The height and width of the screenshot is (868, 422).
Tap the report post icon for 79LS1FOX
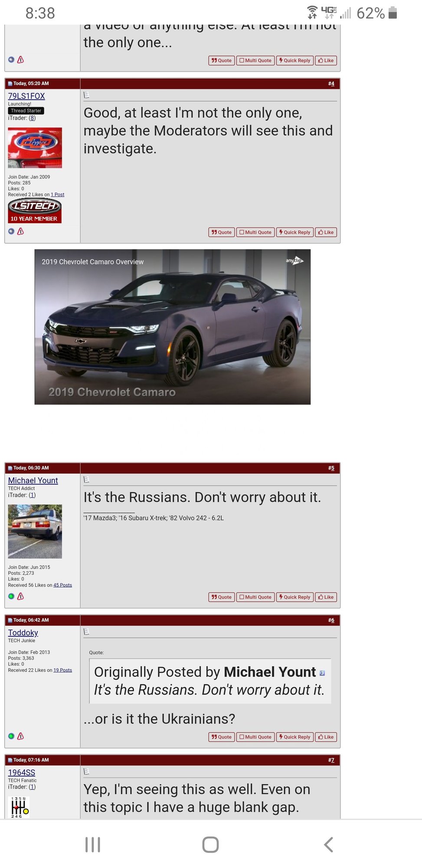click(20, 231)
